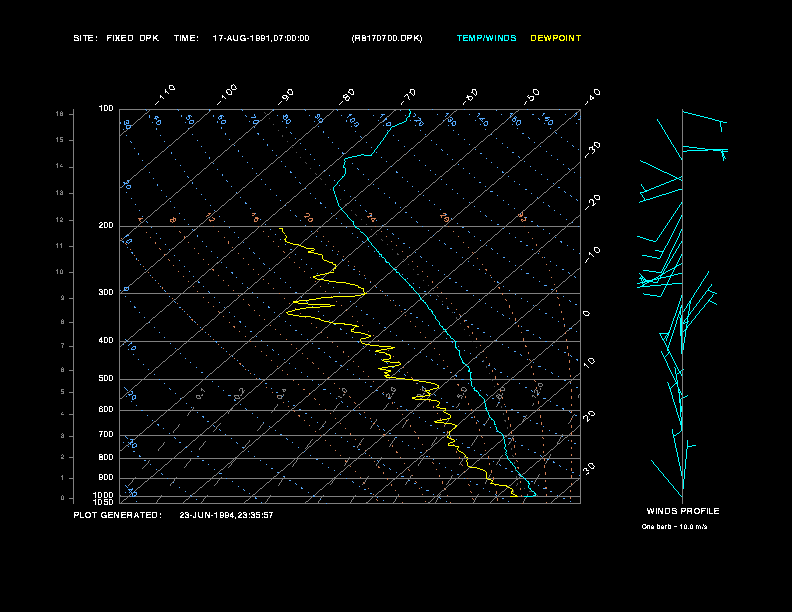Click the 1000 pressure level label
This screenshot has height=612, width=792.
104,495
